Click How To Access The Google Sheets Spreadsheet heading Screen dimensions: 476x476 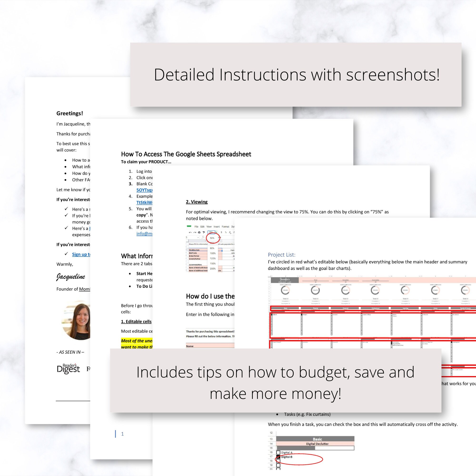pos(186,154)
